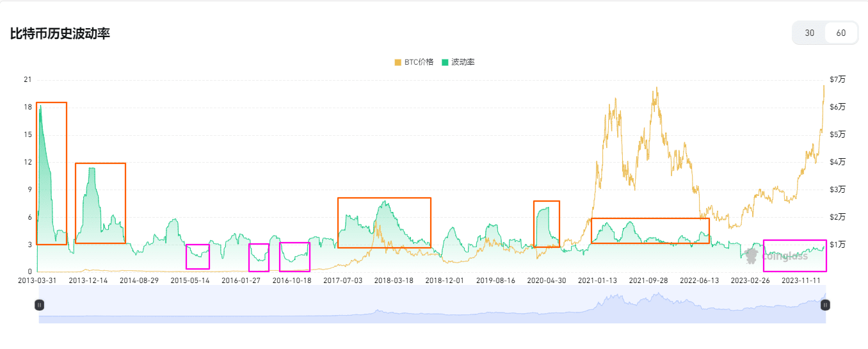This screenshot has width=868, height=349.
Task: Toggle the 波动率 legend series
Action: pyautogui.click(x=458, y=62)
